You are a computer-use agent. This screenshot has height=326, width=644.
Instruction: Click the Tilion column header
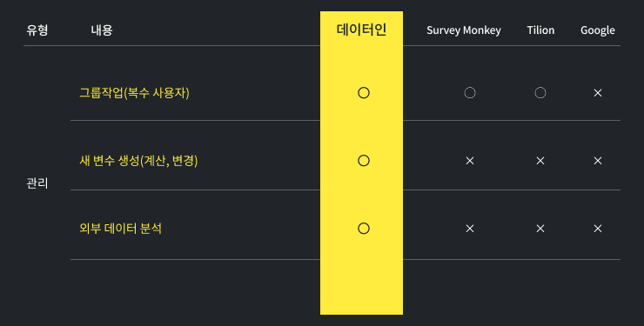click(x=540, y=30)
